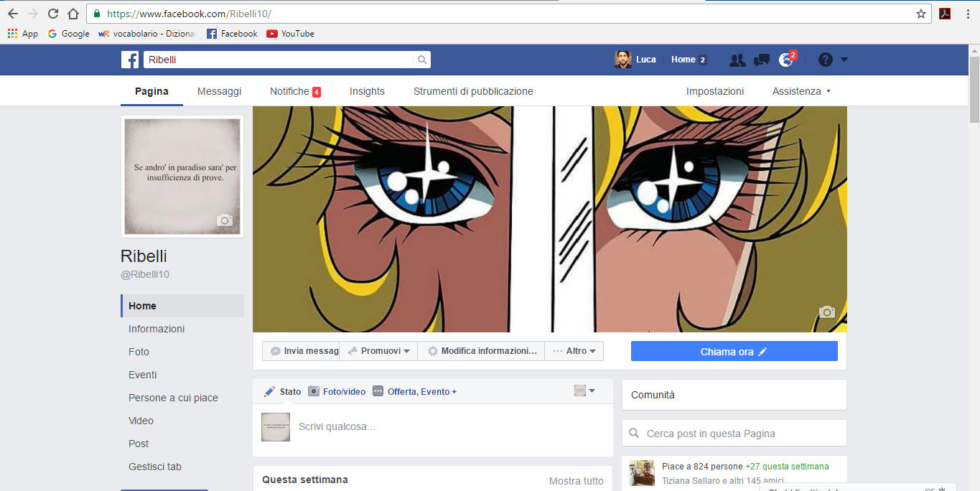Image resolution: width=980 pixels, height=491 pixels.
Task: Click the address bar URL
Action: tap(190, 14)
